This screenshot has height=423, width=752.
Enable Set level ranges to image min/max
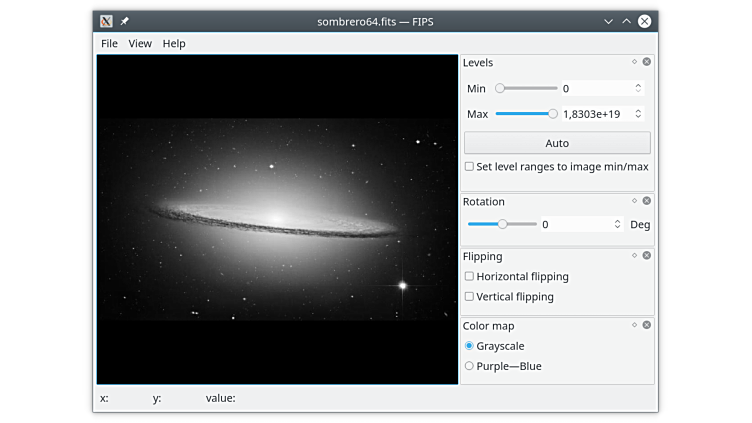click(x=470, y=167)
